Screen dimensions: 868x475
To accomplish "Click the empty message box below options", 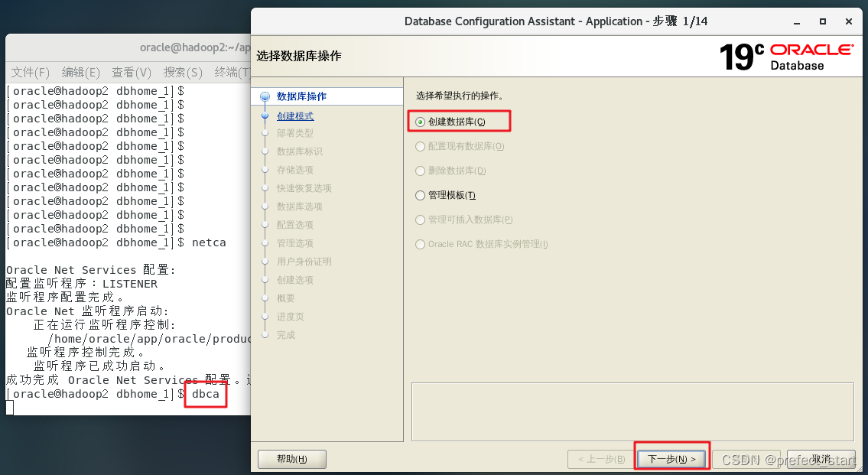I will tap(632, 412).
